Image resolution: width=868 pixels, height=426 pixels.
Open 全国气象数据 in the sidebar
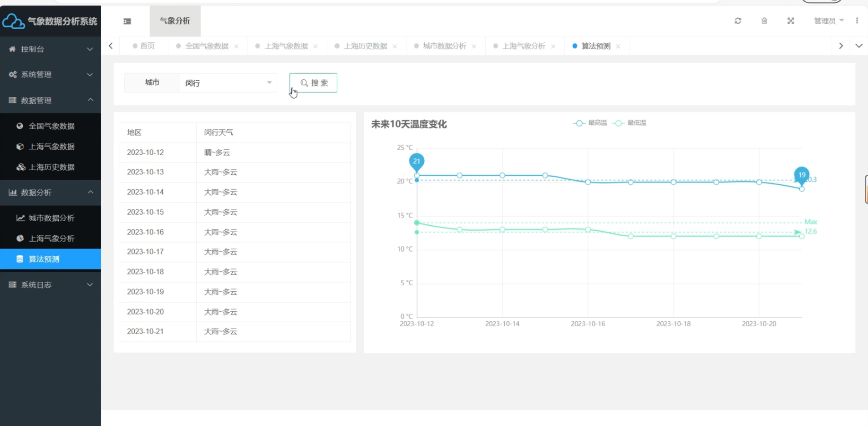tap(51, 126)
